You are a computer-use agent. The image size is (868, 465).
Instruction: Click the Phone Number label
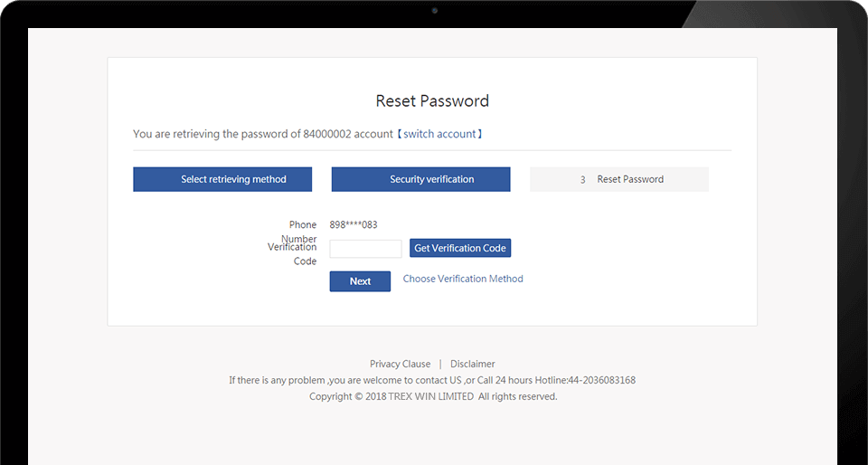299,232
